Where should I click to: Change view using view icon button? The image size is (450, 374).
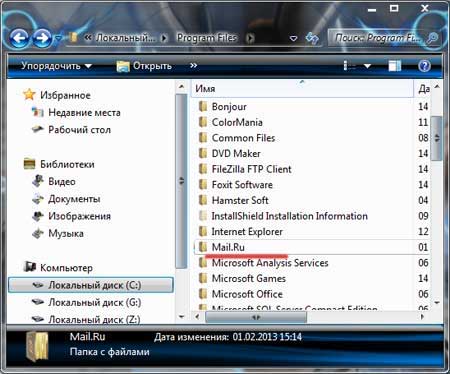coord(349,66)
